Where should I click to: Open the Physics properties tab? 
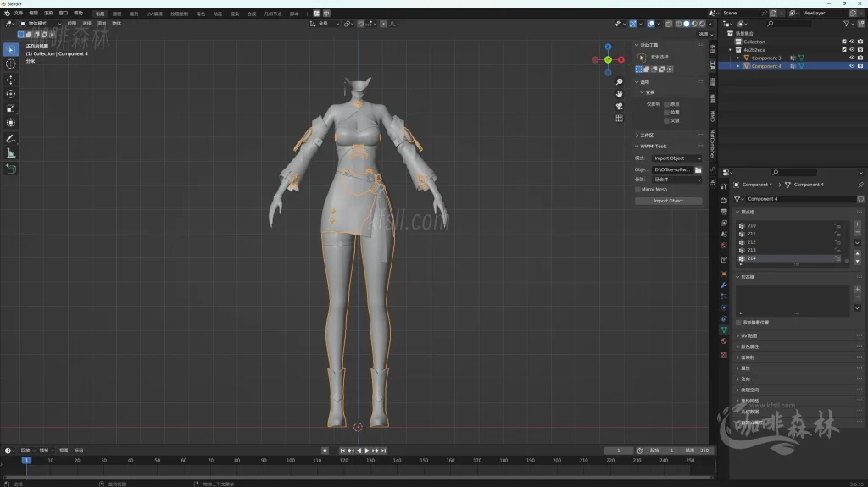coord(724,307)
